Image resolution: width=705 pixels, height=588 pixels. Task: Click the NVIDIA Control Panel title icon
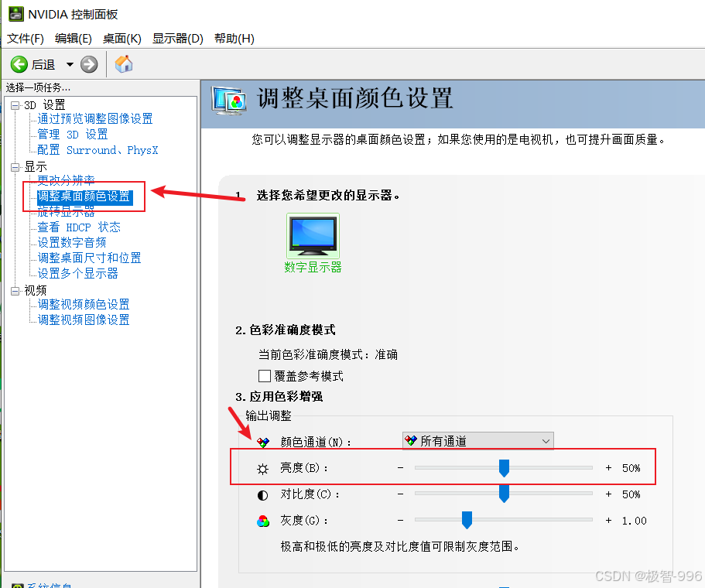(x=16, y=14)
